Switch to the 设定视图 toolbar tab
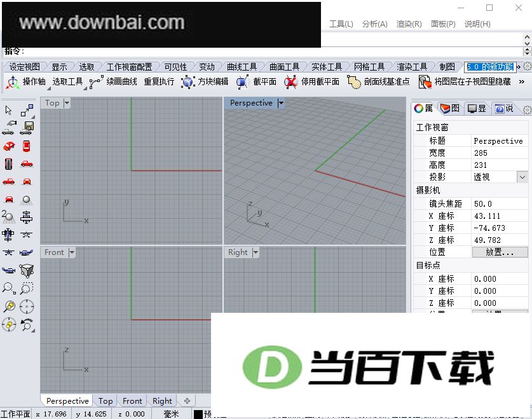The height and width of the screenshot is (419, 532). [x=24, y=67]
